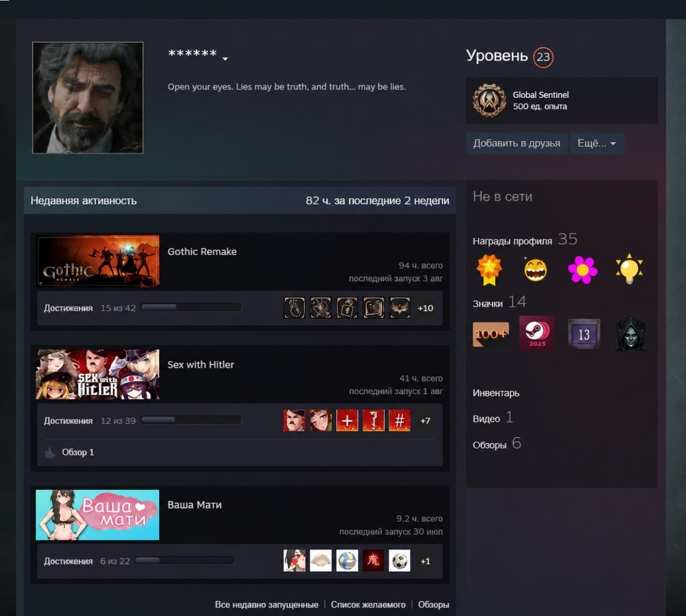Open the volleyball achievement icon

coord(347,561)
